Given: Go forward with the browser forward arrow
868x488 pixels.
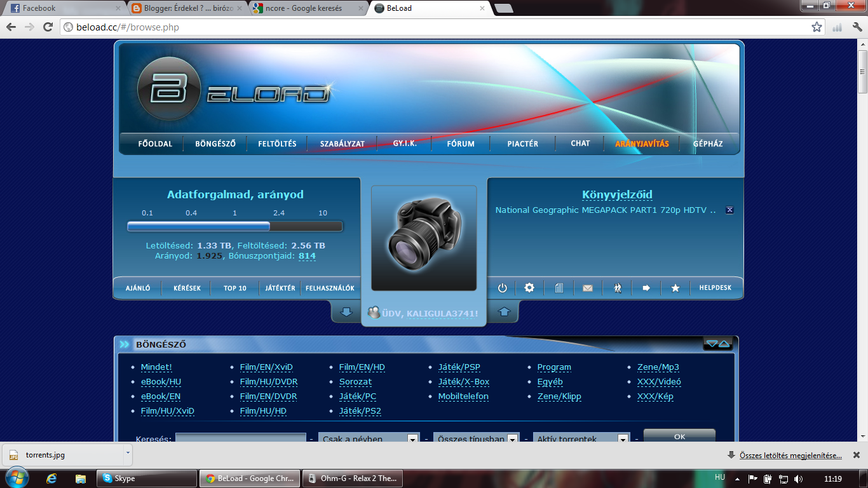Looking at the screenshot, I should (29, 27).
